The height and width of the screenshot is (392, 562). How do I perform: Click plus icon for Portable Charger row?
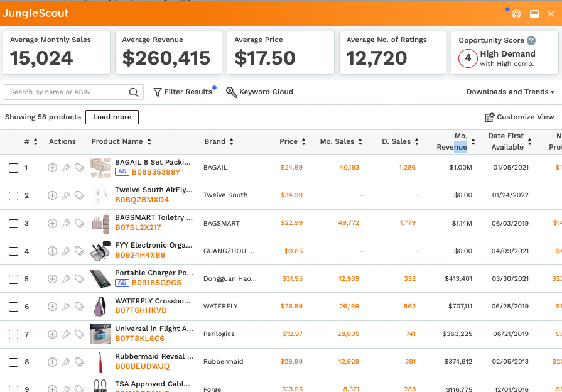click(52, 279)
